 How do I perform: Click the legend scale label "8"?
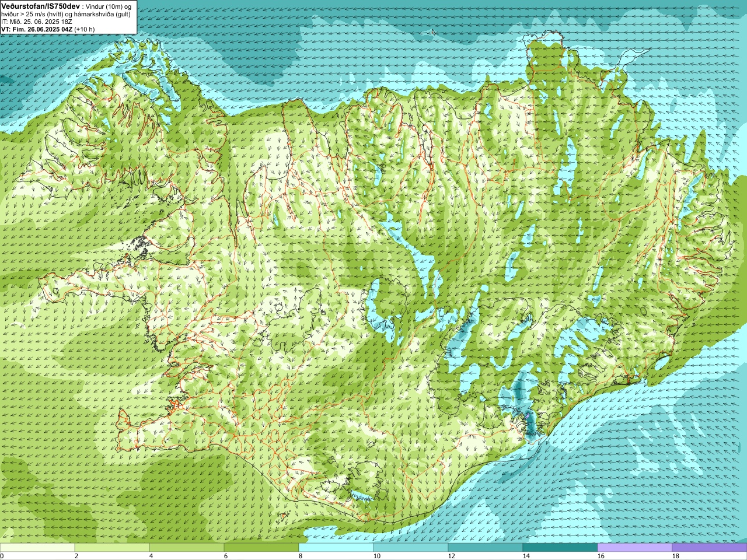click(x=301, y=556)
